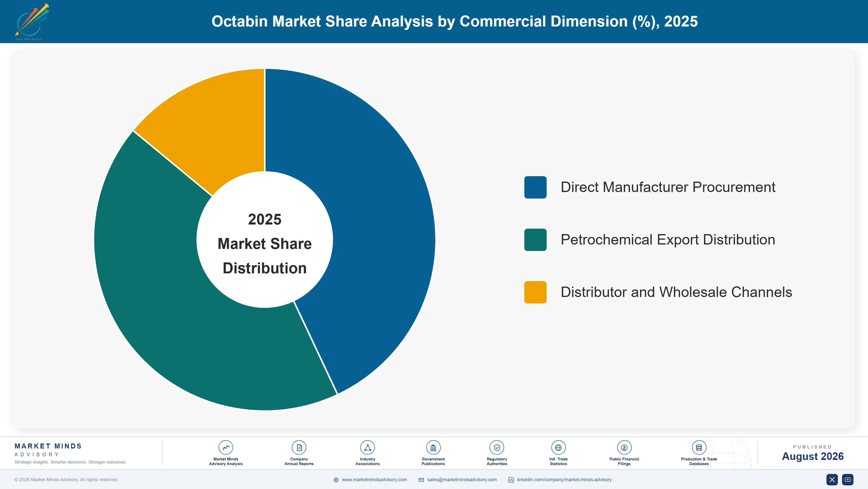Click the Public Financial Filings label

[x=624, y=461]
